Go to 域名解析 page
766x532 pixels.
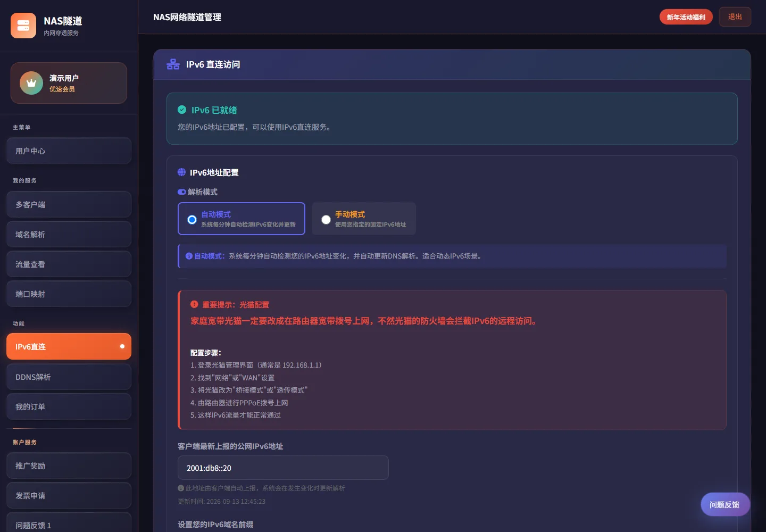pos(69,235)
